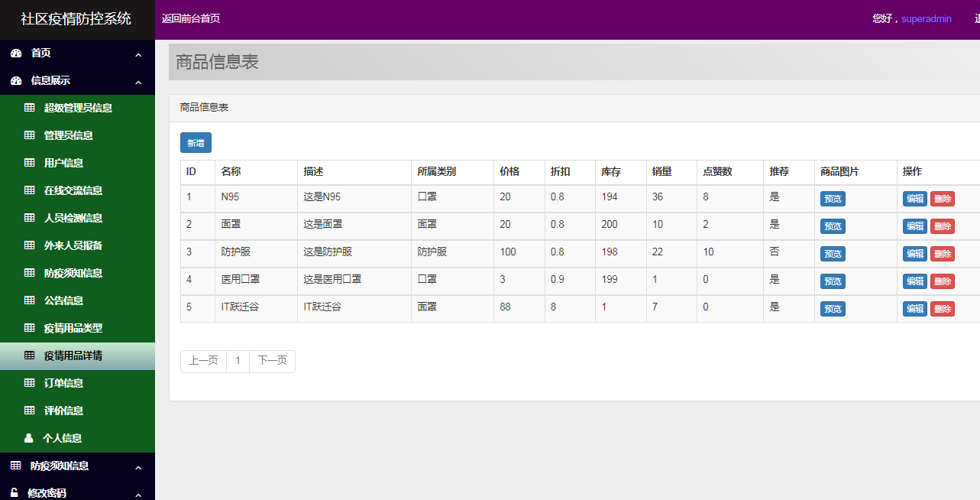
Task: Click the table icon next to 公告信息
Action: coord(30,300)
